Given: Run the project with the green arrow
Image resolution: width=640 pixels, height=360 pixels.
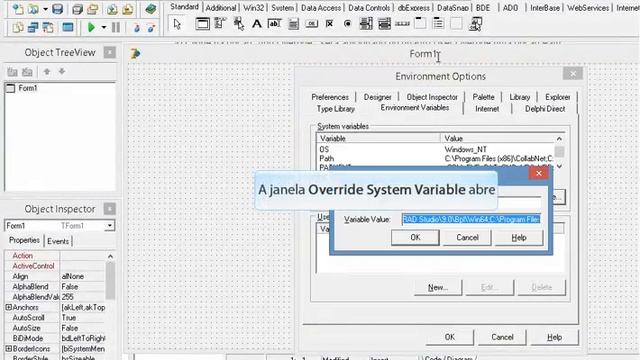Looking at the screenshot, I should coord(91,28).
